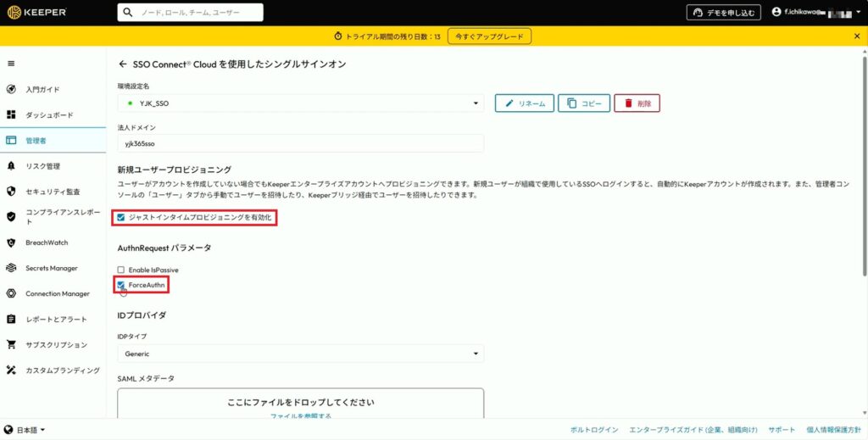Click the コンプライアンスレポート shield icon

(x=11, y=216)
